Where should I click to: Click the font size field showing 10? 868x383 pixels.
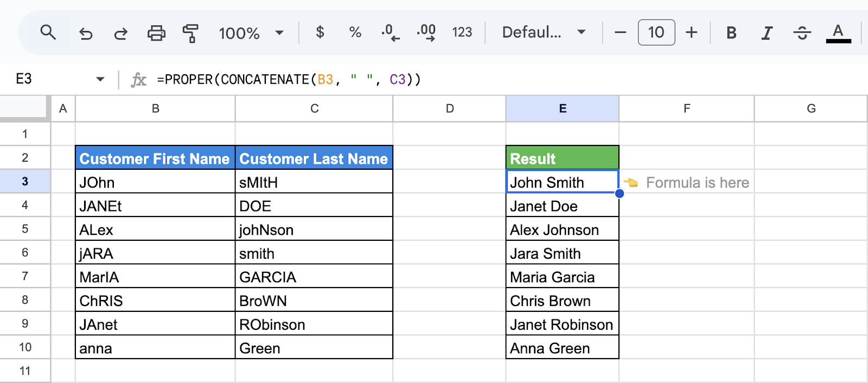click(656, 33)
